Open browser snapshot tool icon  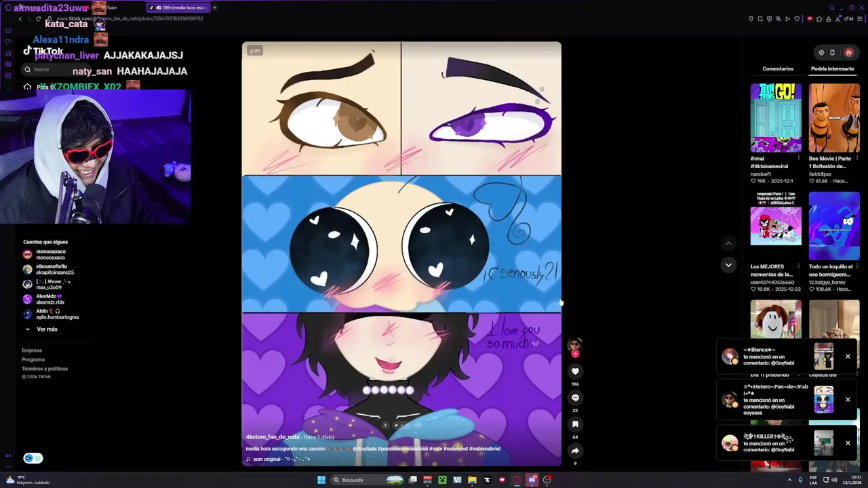[760, 19]
